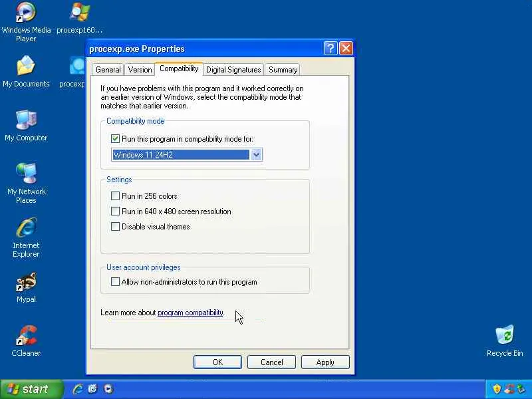Click the middle system tray icon
Screen dimensions: 532x399
tap(509, 389)
